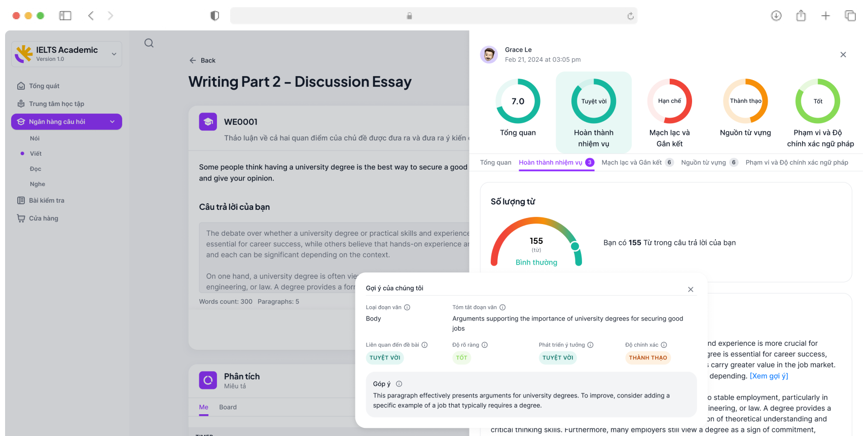The height and width of the screenshot is (436, 868).
Task: Select Nguồn từ vựng score ring
Action: [x=745, y=101]
